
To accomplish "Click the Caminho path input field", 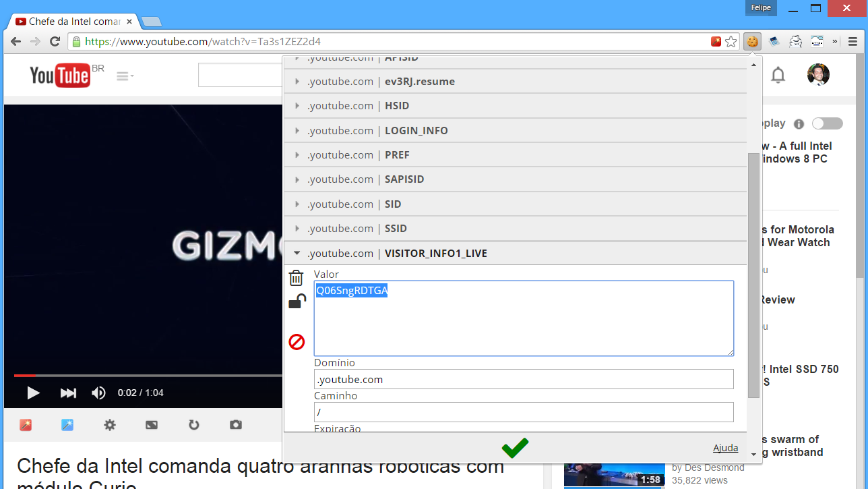I will [524, 412].
